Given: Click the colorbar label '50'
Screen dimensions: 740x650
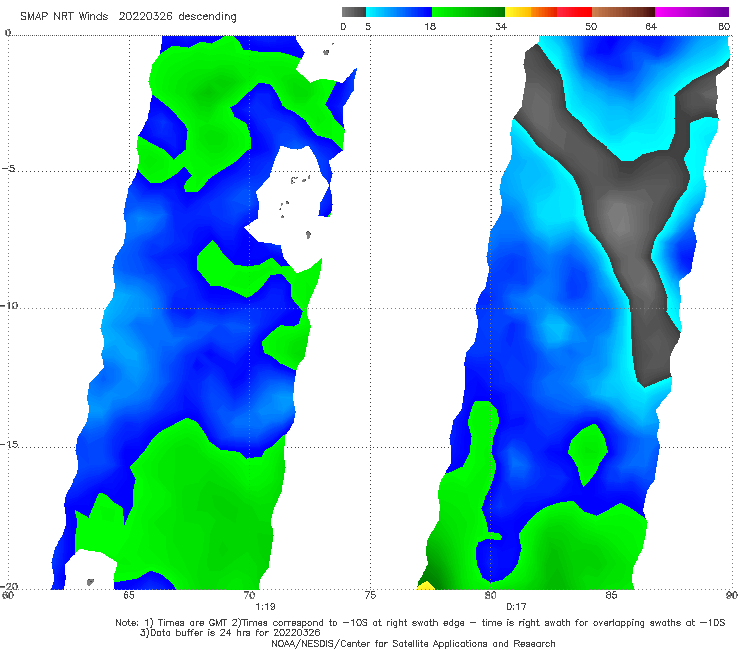Looking at the screenshot, I should tap(591, 27).
